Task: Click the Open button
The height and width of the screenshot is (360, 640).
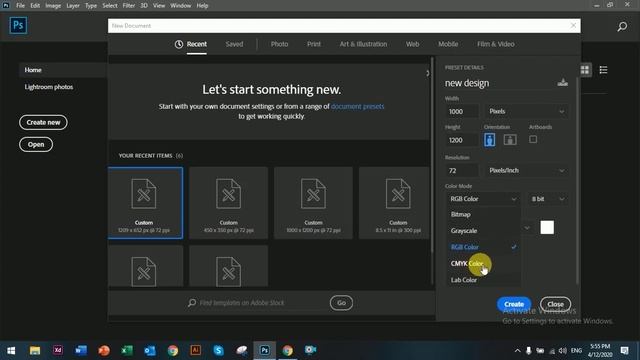Action: coord(36,144)
